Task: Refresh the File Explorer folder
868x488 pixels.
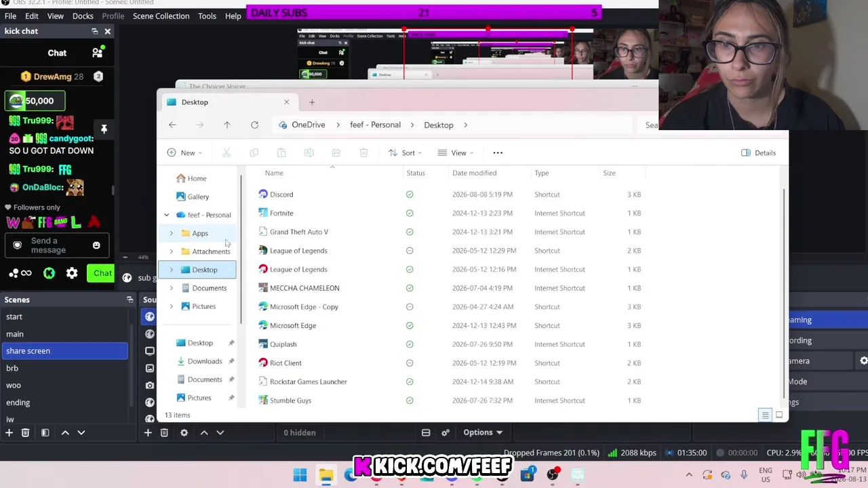Action: tap(254, 125)
